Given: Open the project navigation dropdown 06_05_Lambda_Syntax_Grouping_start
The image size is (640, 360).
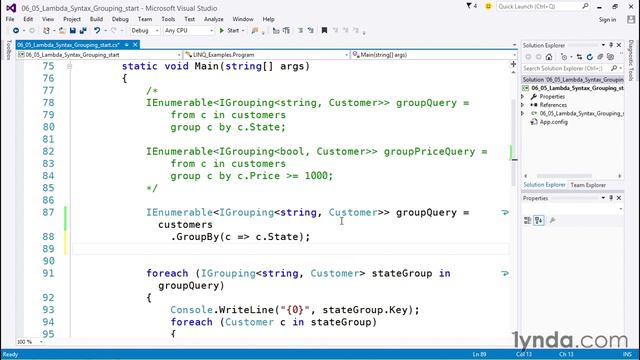Looking at the screenshot, I should pyautogui.click(x=99, y=55).
